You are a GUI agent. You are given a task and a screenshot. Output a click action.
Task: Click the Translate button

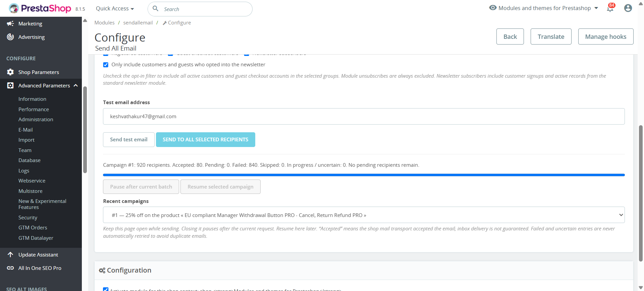coord(551,37)
